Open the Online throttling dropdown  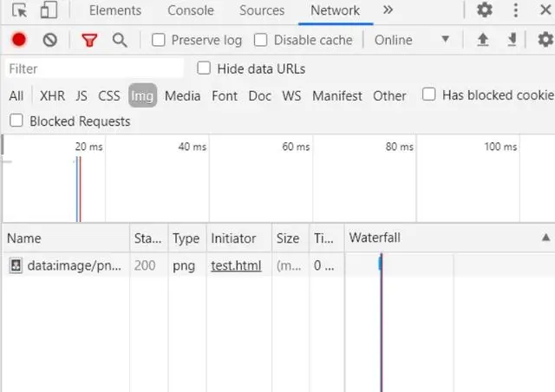[x=412, y=40]
